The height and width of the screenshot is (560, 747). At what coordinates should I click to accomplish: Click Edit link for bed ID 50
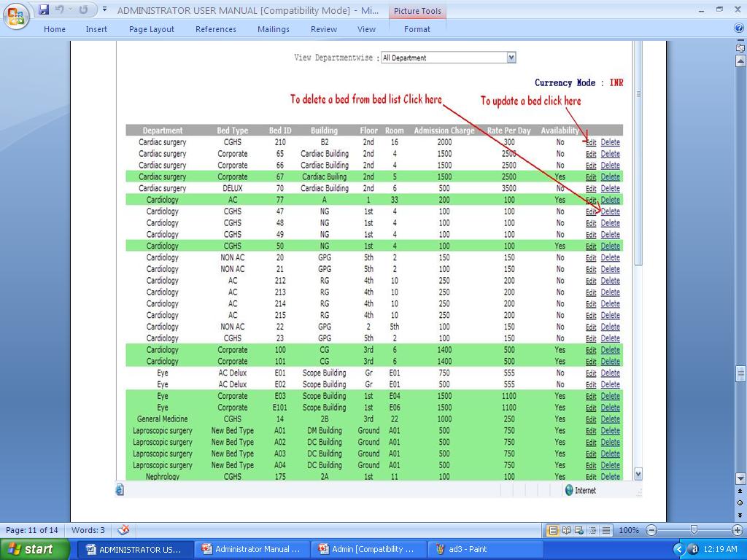pos(591,246)
